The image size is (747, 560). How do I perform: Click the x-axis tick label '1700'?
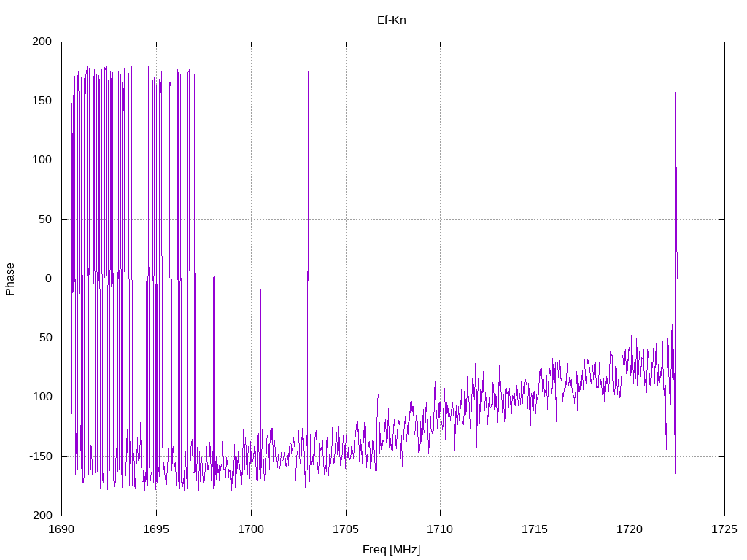pos(251,529)
